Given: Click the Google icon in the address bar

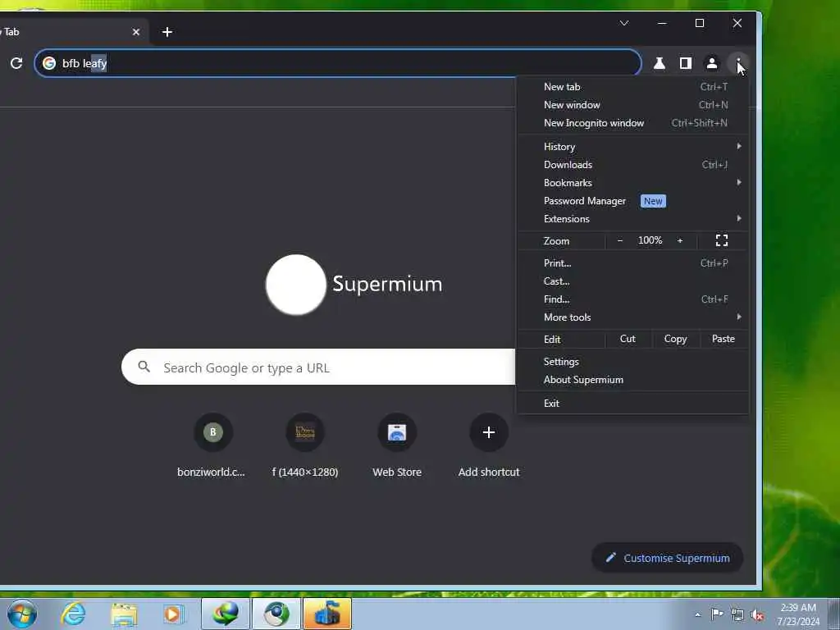Looking at the screenshot, I should (49, 63).
